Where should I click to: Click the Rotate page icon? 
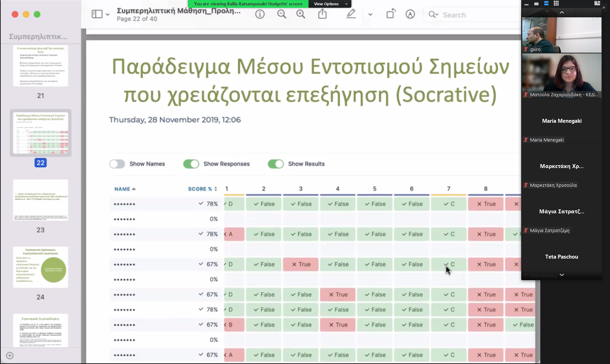coord(391,14)
